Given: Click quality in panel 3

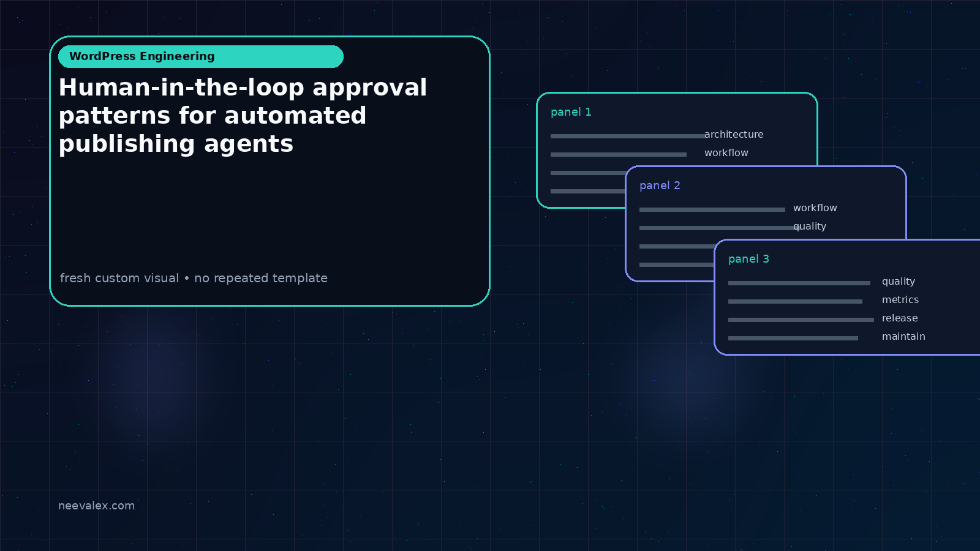Looking at the screenshot, I should 899,282.
